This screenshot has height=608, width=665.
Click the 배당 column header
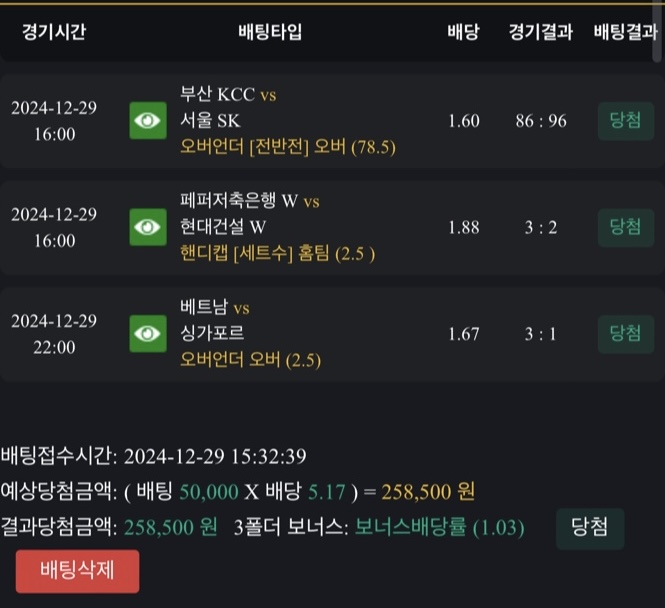click(x=463, y=32)
